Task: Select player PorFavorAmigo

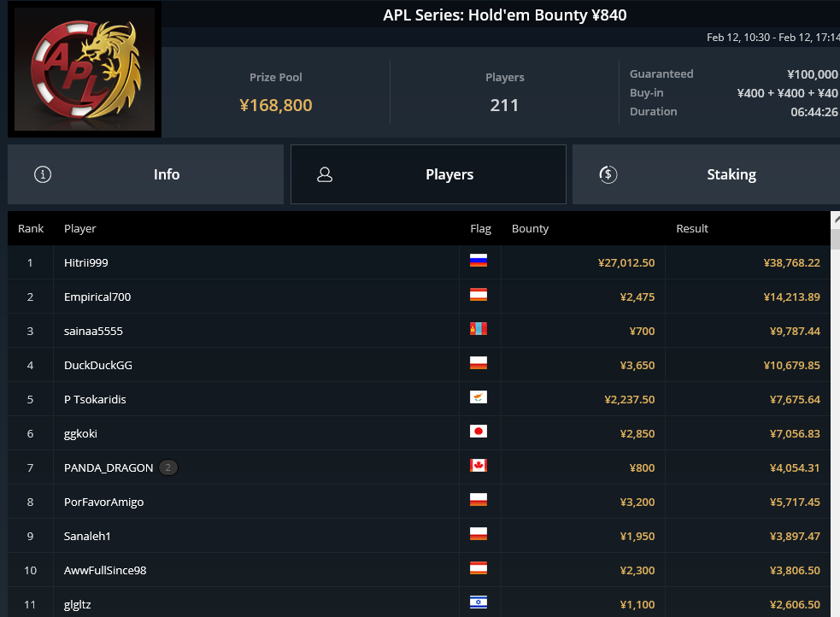Action: tap(103, 502)
